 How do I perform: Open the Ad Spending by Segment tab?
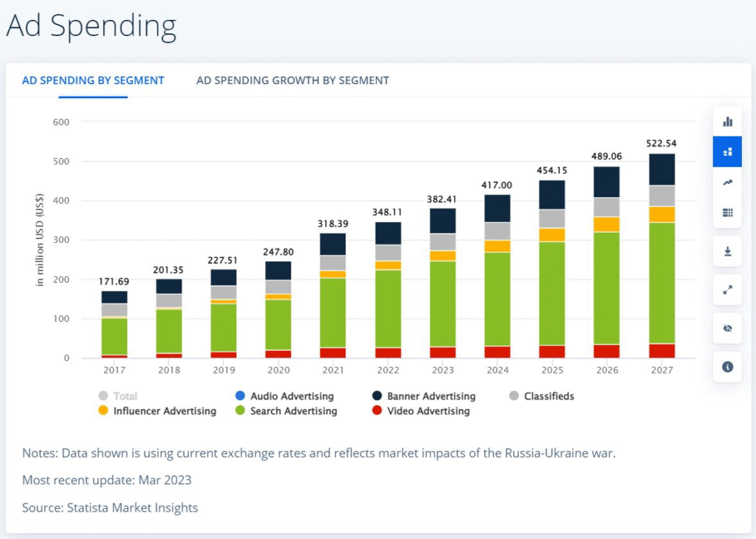click(x=93, y=80)
